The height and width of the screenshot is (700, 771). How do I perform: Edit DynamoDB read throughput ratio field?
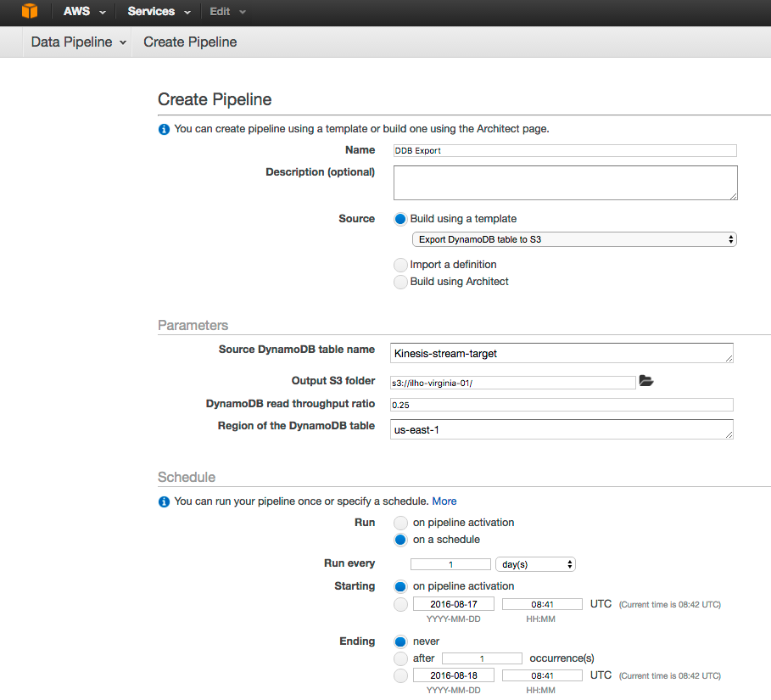coord(561,405)
